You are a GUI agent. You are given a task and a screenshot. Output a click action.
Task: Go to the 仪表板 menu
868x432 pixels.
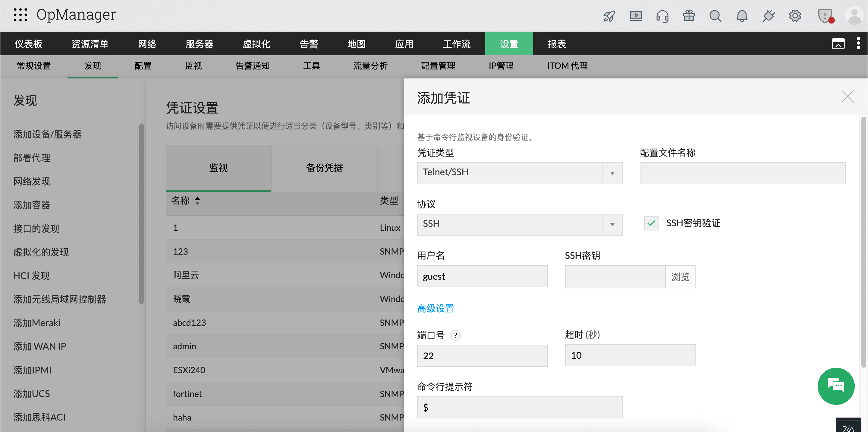point(28,44)
